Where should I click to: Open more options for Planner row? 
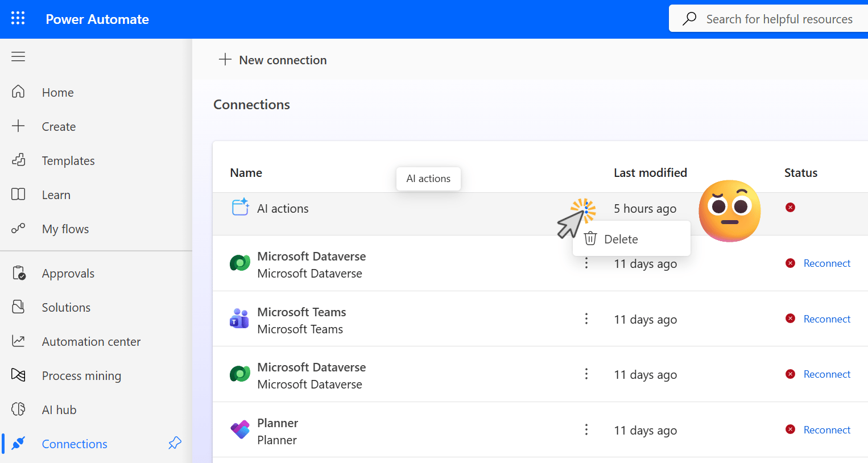tap(586, 429)
